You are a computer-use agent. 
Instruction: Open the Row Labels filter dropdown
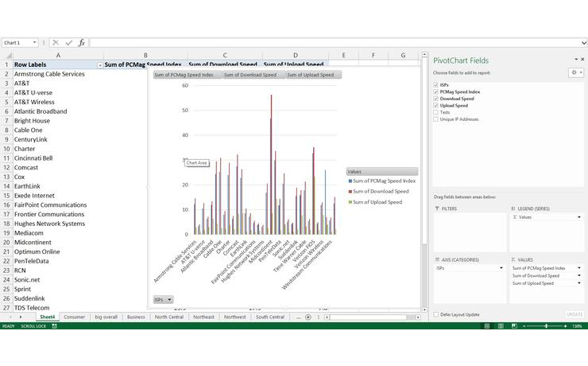pyautogui.click(x=99, y=64)
